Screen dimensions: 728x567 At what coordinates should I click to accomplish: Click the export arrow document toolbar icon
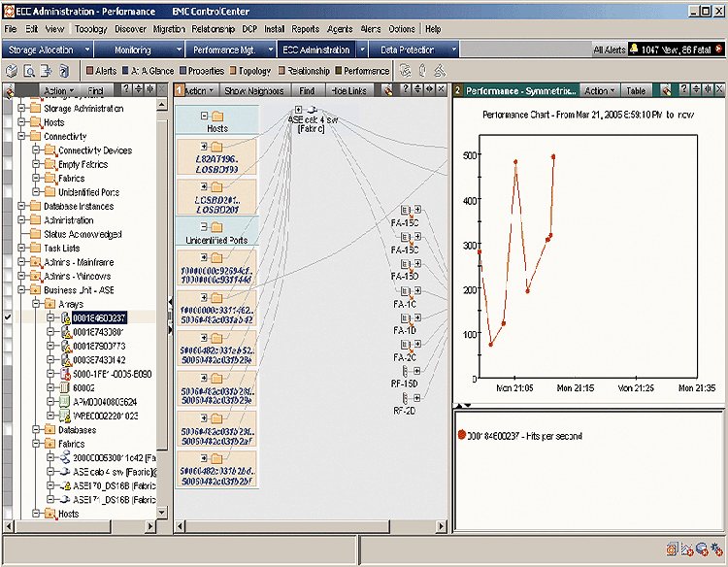pos(47,71)
